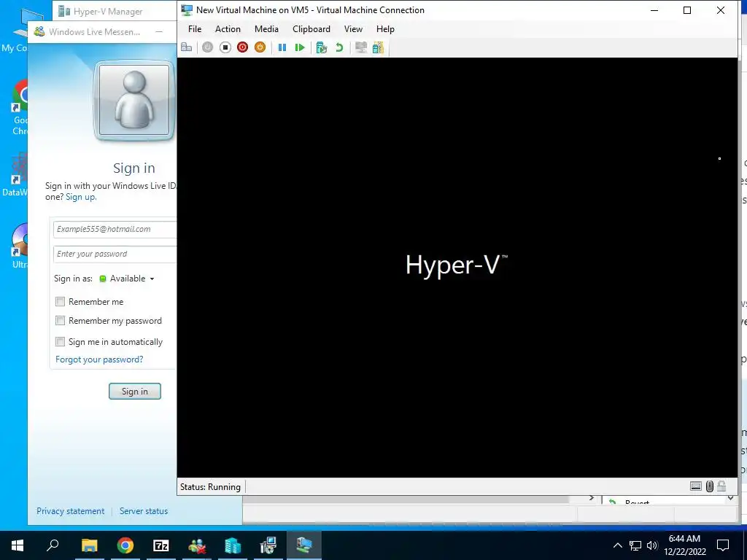Screen dimensions: 747x560
Task: Open the Clipboard menu
Action: (x=311, y=29)
